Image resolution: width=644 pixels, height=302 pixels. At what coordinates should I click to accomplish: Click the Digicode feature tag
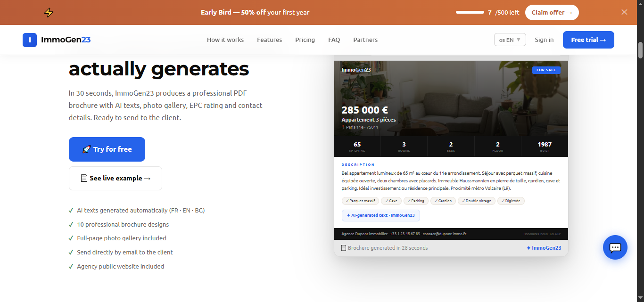pos(511,201)
